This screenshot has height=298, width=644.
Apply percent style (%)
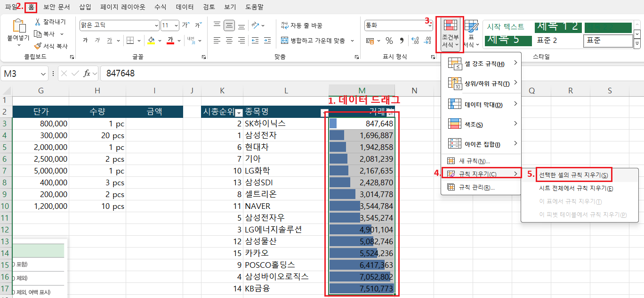[389, 41]
